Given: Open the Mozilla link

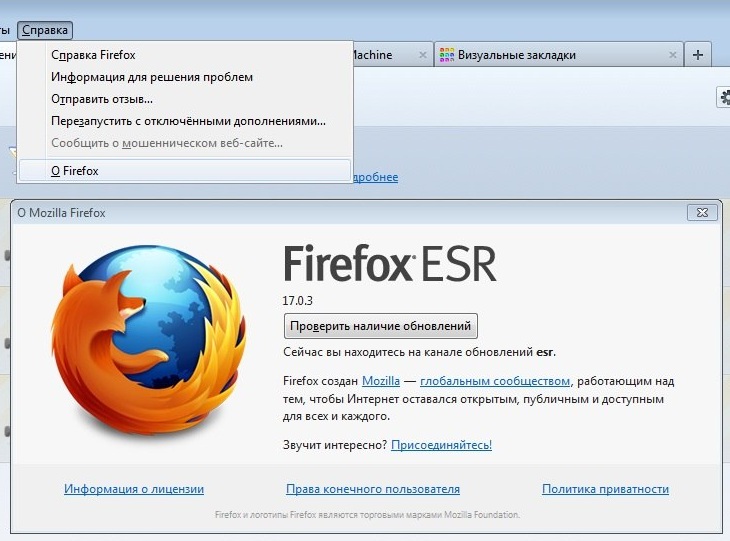Looking at the screenshot, I should (x=381, y=381).
